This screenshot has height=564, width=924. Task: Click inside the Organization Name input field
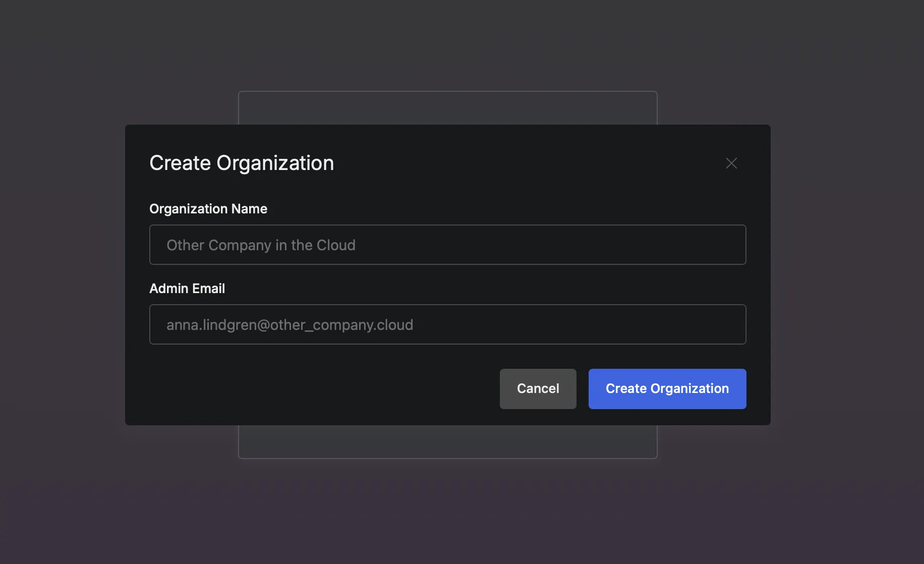tap(447, 245)
